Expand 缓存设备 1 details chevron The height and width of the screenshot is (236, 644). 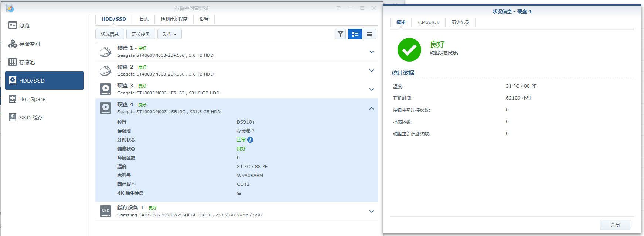(372, 211)
